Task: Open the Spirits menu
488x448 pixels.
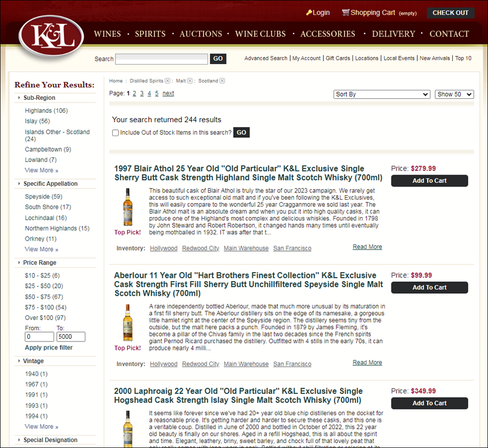Action: (150, 34)
